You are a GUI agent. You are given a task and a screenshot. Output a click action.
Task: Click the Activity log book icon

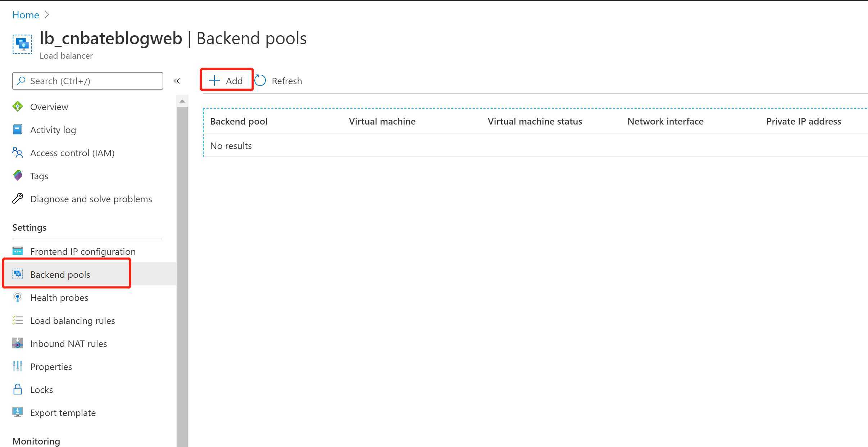click(18, 129)
